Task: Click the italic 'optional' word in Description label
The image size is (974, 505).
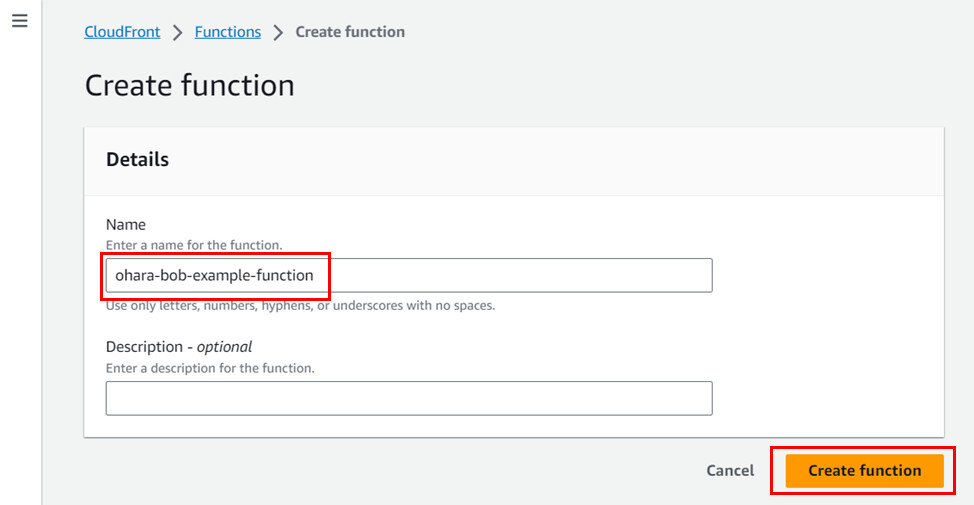Action: tap(224, 347)
